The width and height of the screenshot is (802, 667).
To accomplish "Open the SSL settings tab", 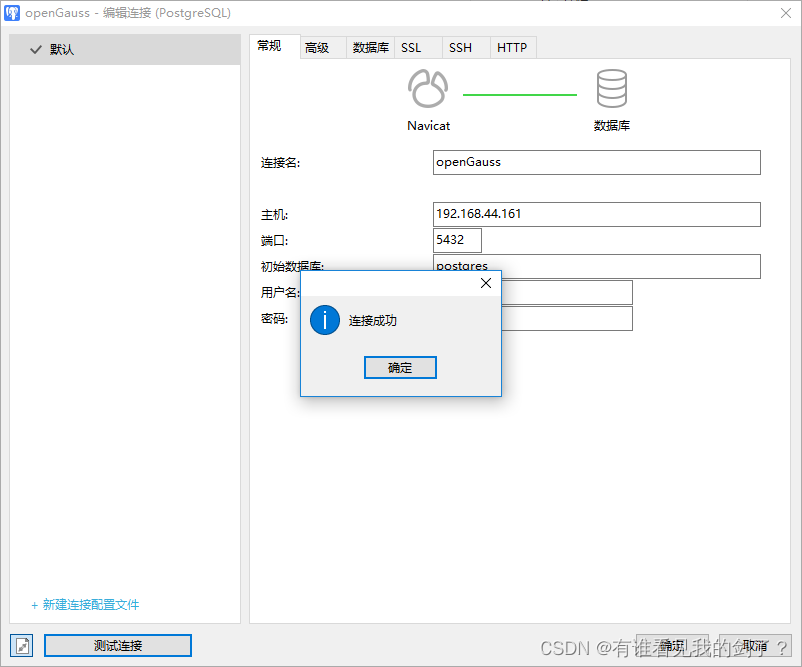I will [410, 46].
